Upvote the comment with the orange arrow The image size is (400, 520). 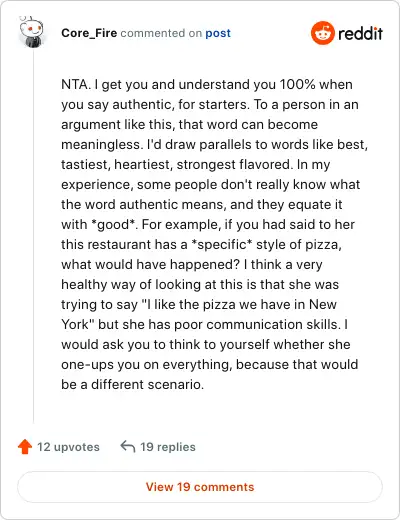point(25,447)
